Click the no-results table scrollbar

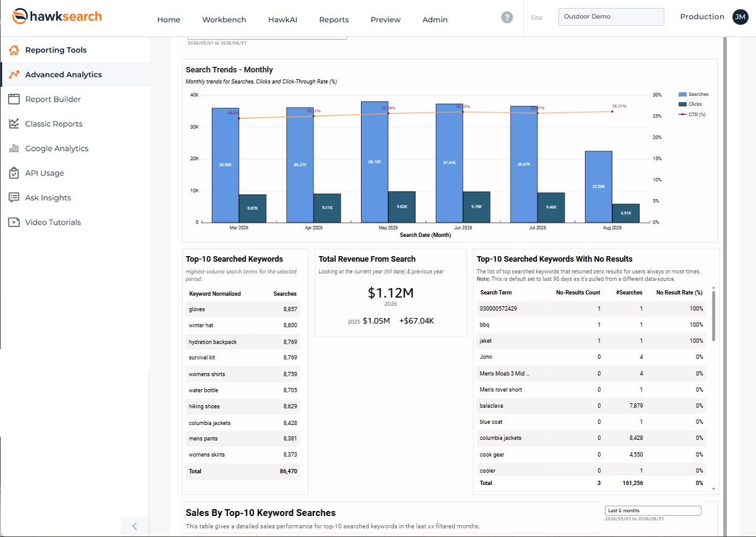[714, 316]
